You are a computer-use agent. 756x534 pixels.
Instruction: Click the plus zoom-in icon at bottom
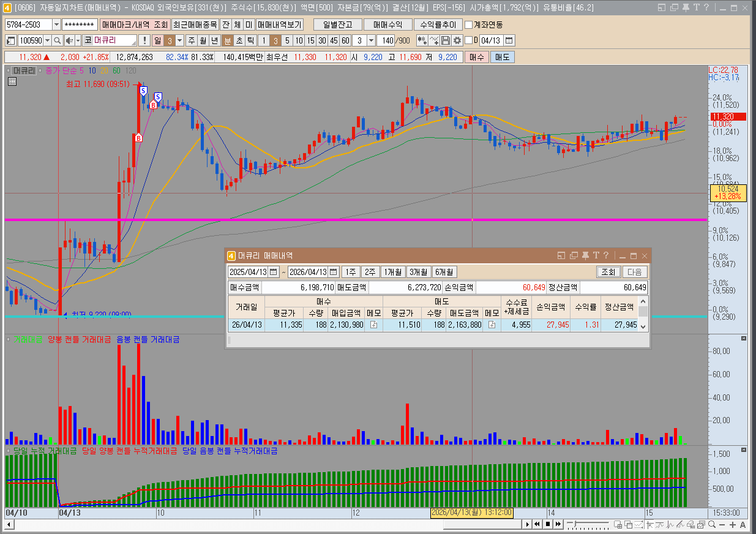coord(732,525)
